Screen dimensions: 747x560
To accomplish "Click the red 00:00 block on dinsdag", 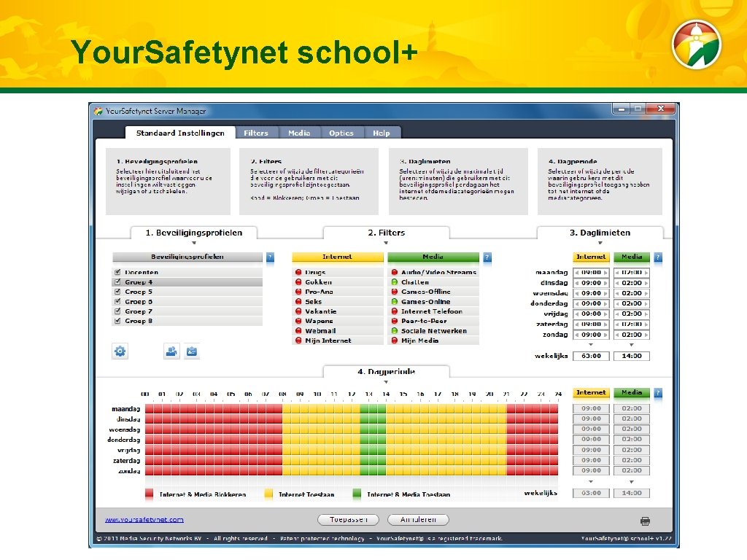I will (x=150, y=419).
